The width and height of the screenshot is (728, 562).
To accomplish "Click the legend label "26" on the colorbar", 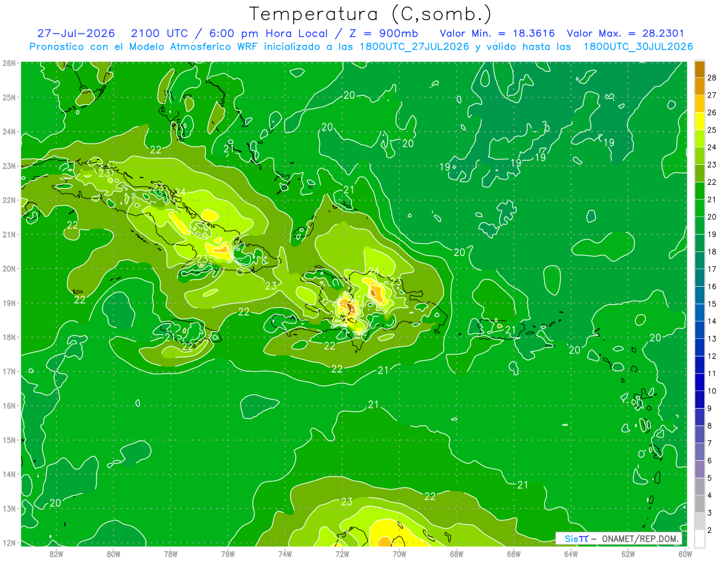I will pos(712,112).
